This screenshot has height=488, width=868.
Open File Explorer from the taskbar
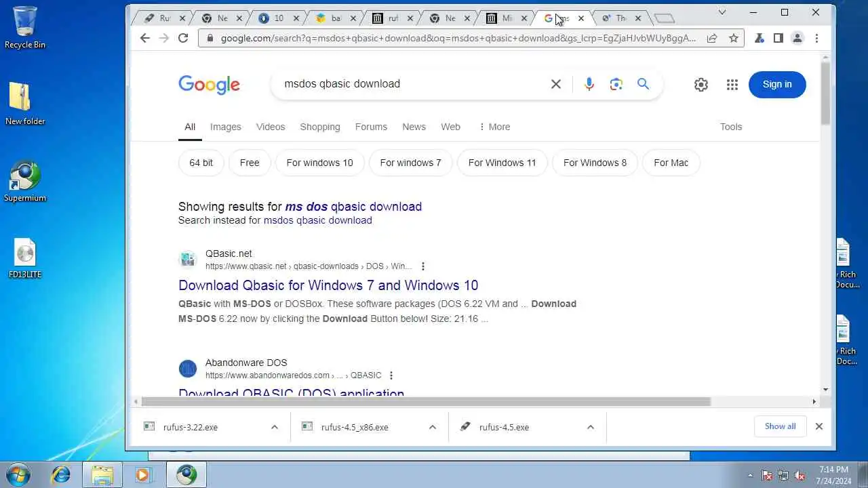coord(102,474)
